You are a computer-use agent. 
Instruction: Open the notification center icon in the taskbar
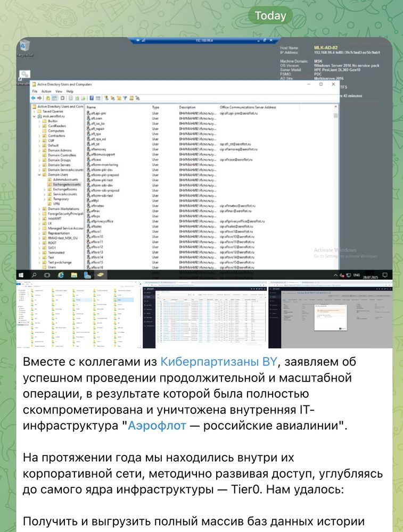pos(385,275)
